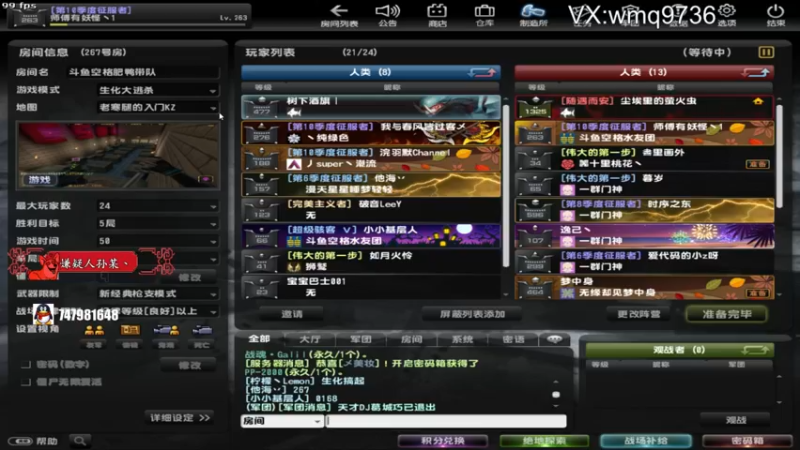Toggle the 密码(数字) password checkbox
Screen dimensions: 800x450
26,364
